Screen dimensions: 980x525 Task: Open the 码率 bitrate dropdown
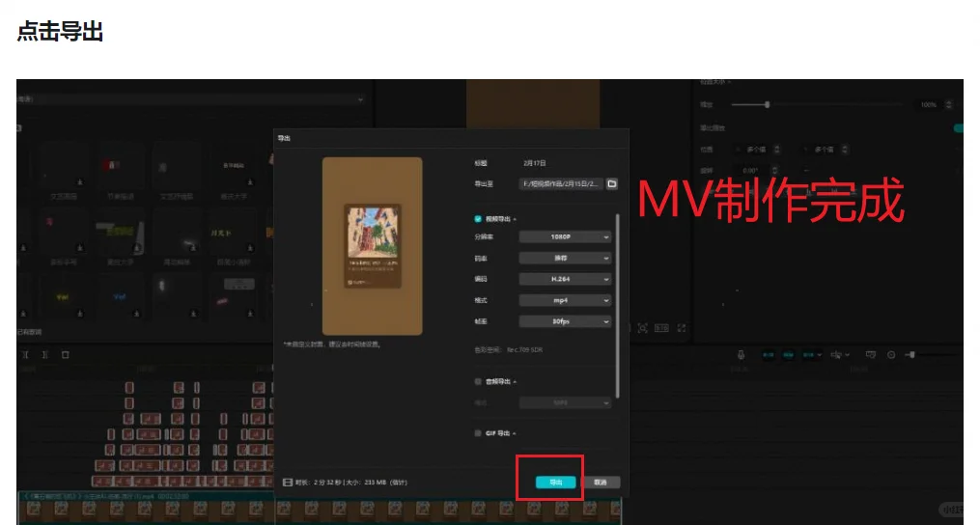pyautogui.click(x=565, y=258)
